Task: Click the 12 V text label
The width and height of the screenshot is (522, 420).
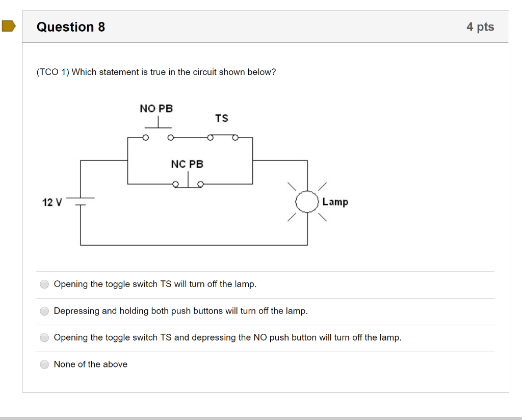Action: (x=52, y=202)
